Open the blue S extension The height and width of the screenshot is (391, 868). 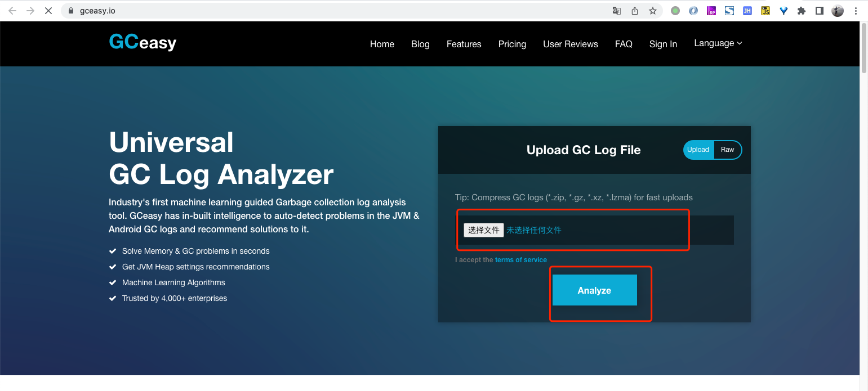coord(729,11)
